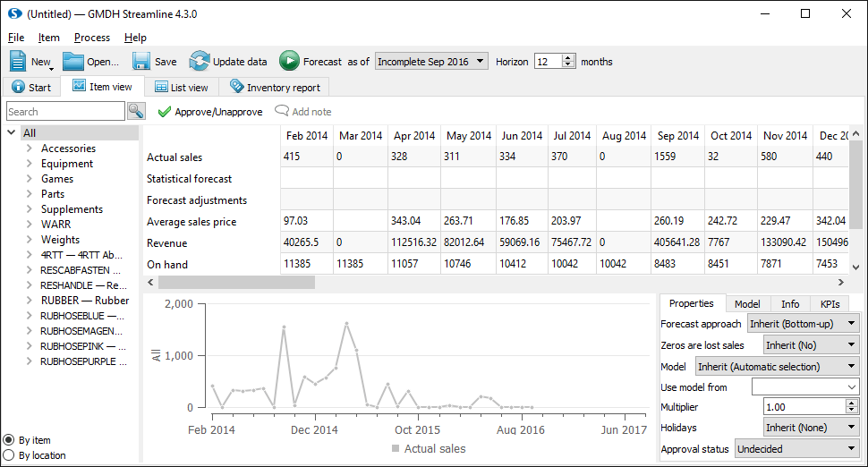Click the New document icon

coord(20,62)
